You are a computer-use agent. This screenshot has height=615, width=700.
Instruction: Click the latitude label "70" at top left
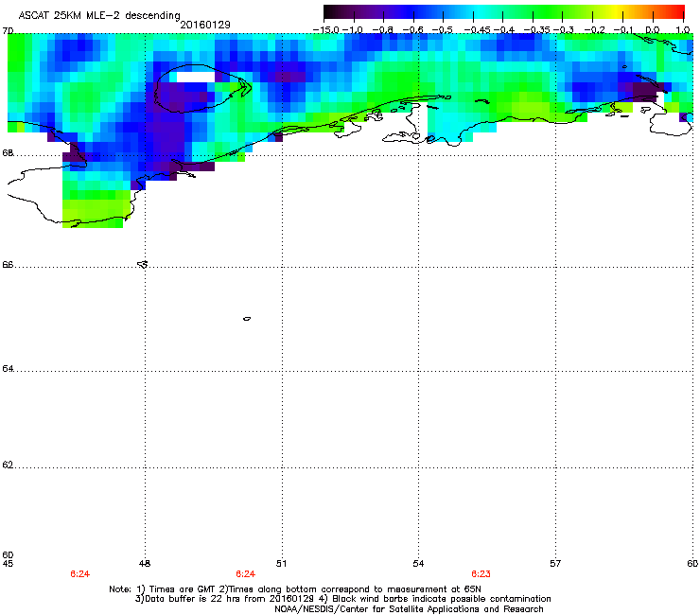coord(8,31)
